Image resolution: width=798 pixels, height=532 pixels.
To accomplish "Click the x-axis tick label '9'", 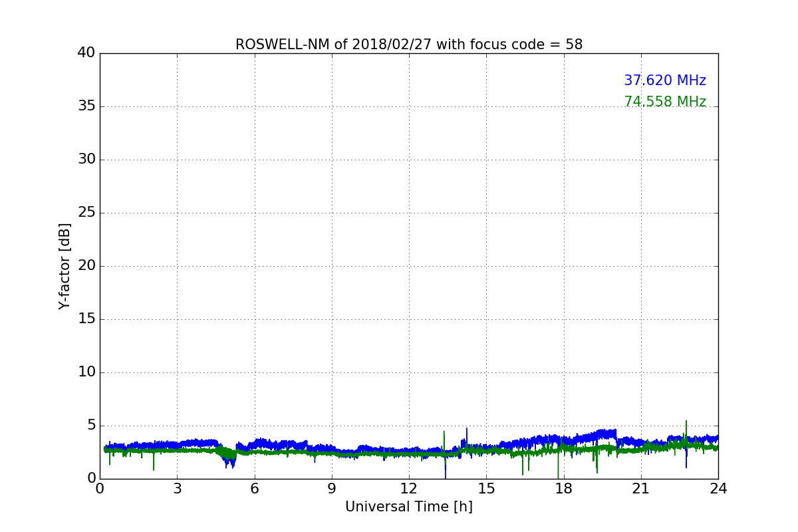I will coord(332,488).
